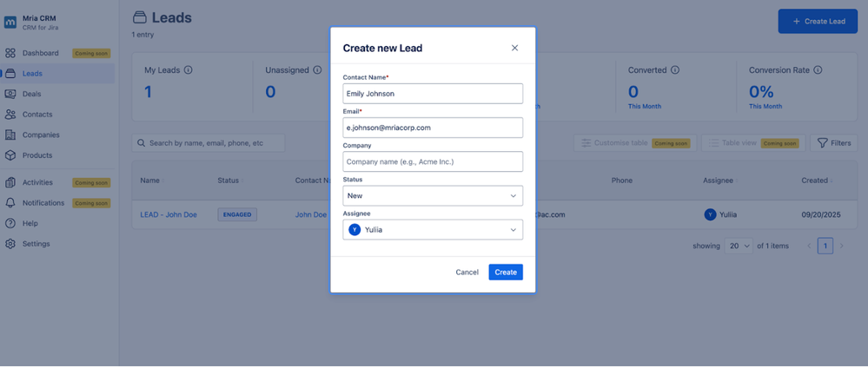Open Deals from the sidebar
The height and width of the screenshot is (368, 868).
point(31,94)
